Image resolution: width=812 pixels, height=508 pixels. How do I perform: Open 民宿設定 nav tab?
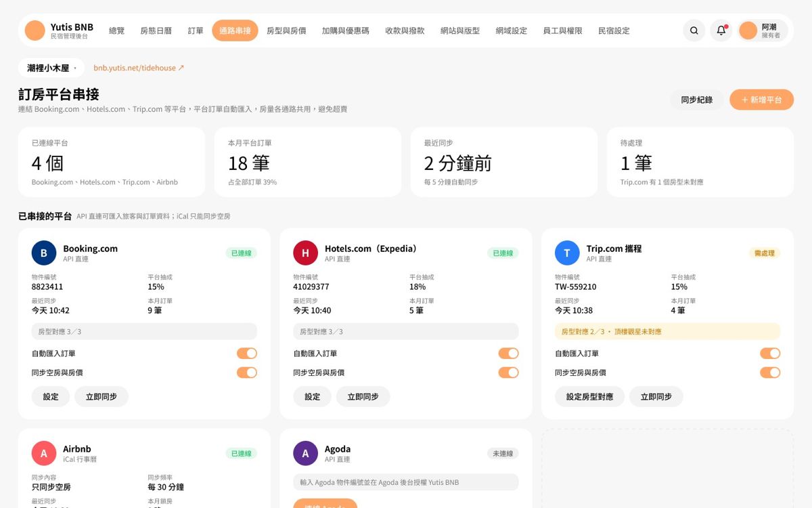click(614, 30)
